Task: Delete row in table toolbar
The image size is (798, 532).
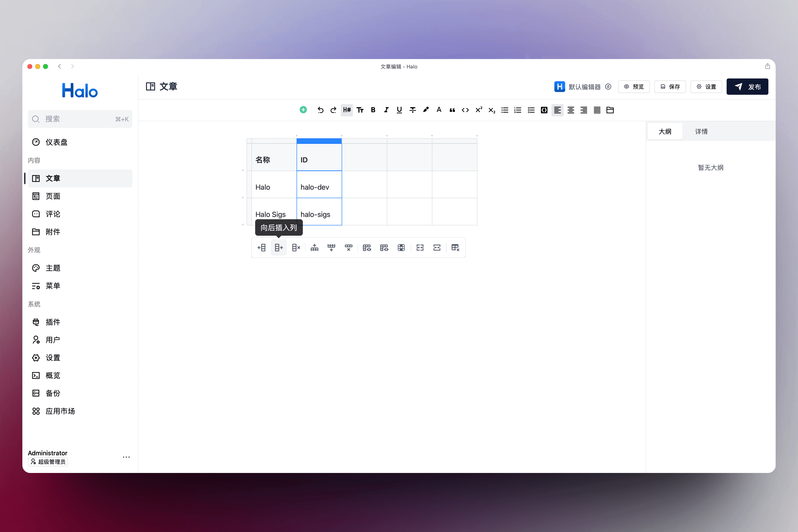Action: [x=349, y=248]
